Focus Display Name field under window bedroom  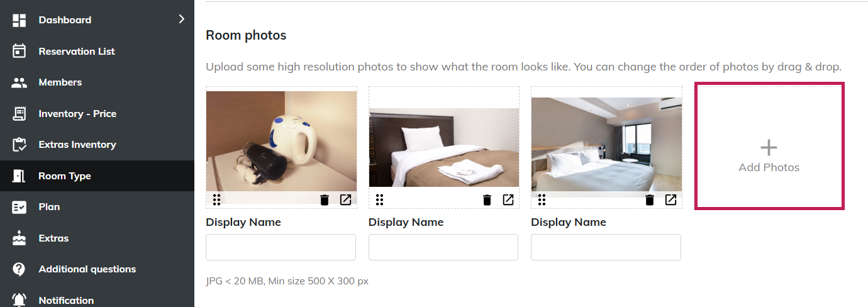pos(606,247)
